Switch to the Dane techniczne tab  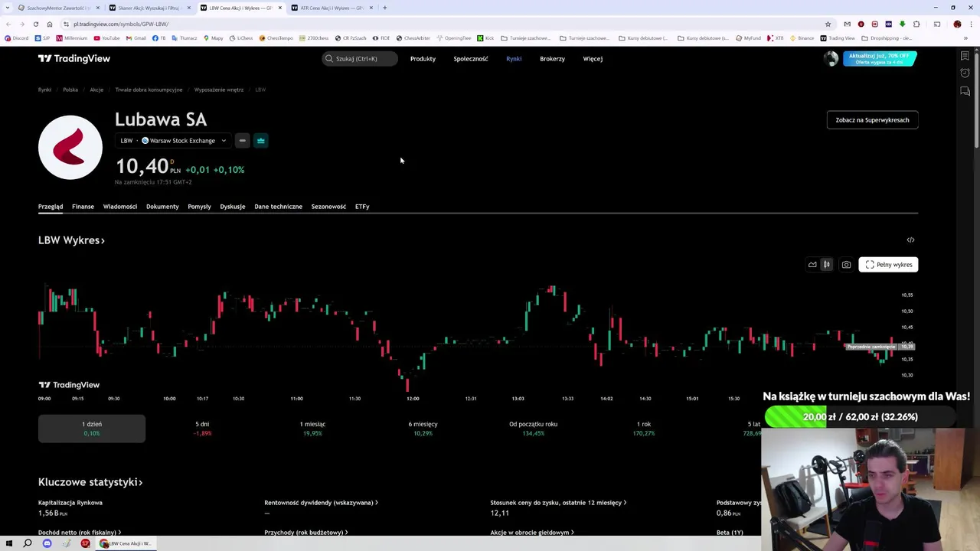click(278, 207)
